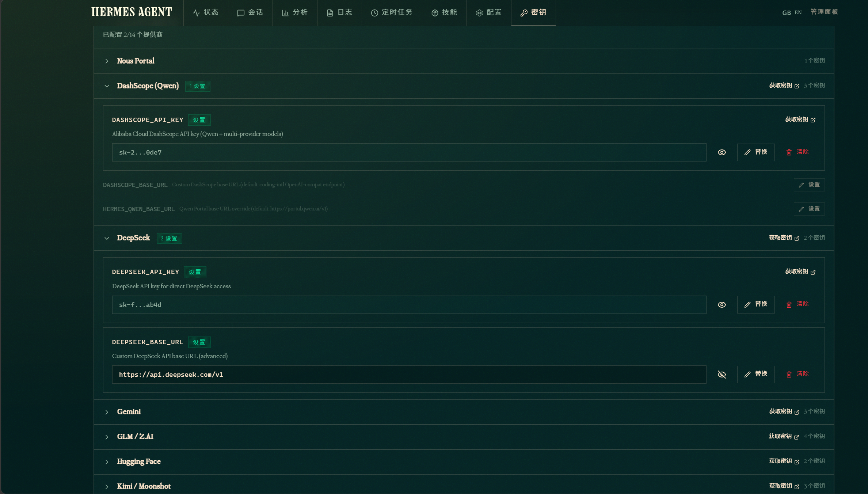Image resolution: width=868 pixels, height=494 pixels.
Task: Click the HERMES_QWEN_BASE_URL variable name
Action: point(139,209)
